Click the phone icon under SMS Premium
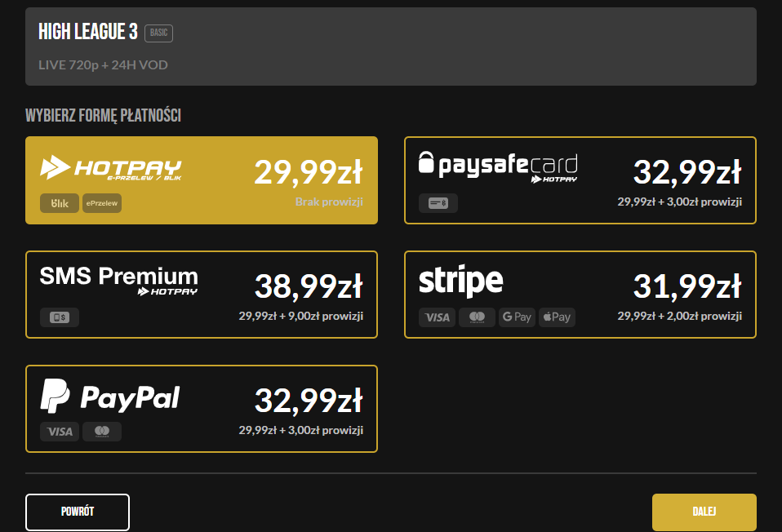 pos(60,317)
